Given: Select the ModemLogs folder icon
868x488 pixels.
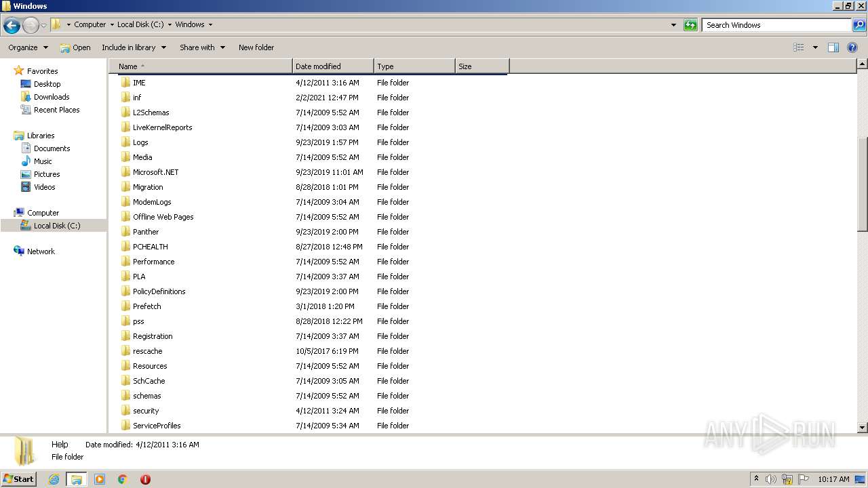Looking at the screenshot, I should tap(125, 202).
